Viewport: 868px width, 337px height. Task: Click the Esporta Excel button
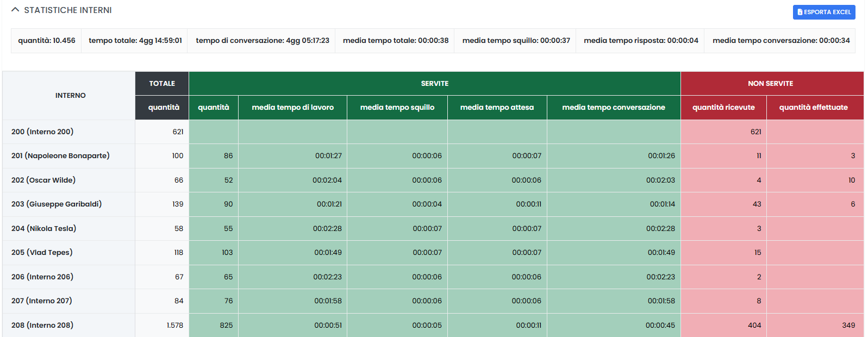point(823,12)
